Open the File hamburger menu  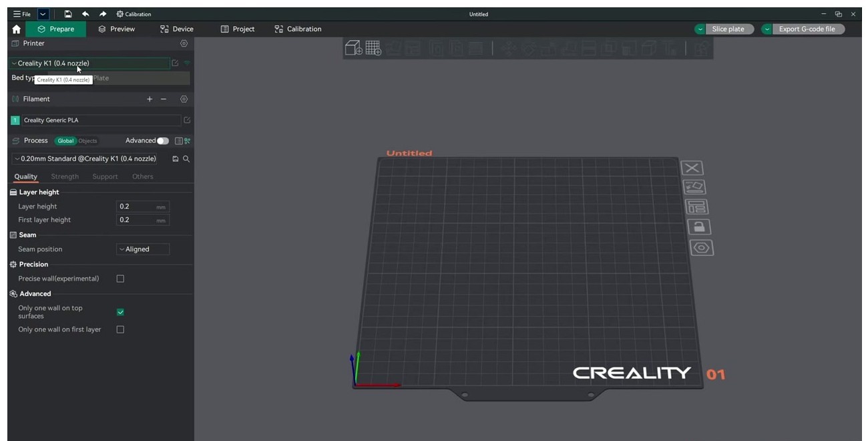click(x=22, y=14)
